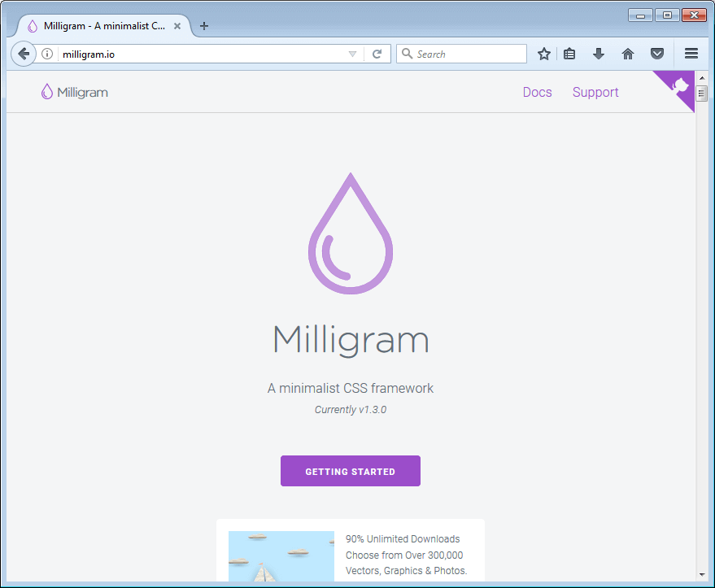
Task: Open a new tab with plus button
Action: (x=204, y=26)
